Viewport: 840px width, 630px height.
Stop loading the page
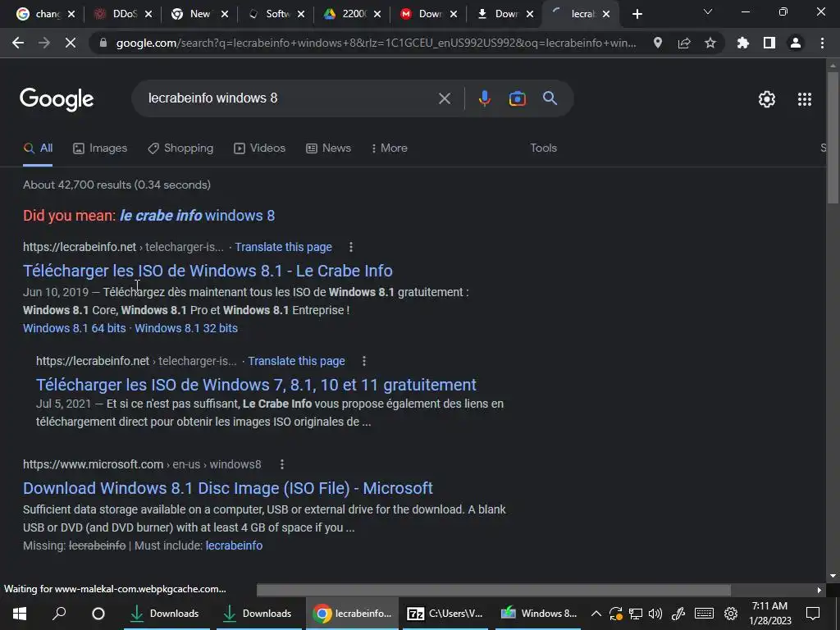pos(71,43)
